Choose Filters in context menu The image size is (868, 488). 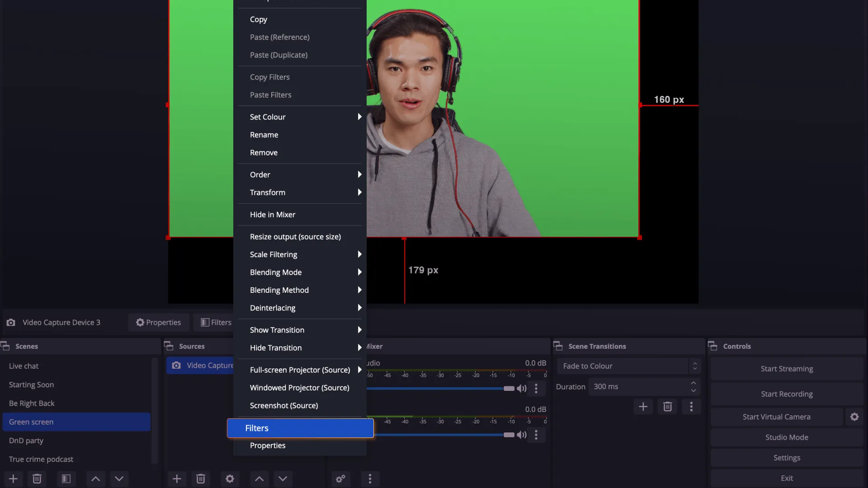300,428
